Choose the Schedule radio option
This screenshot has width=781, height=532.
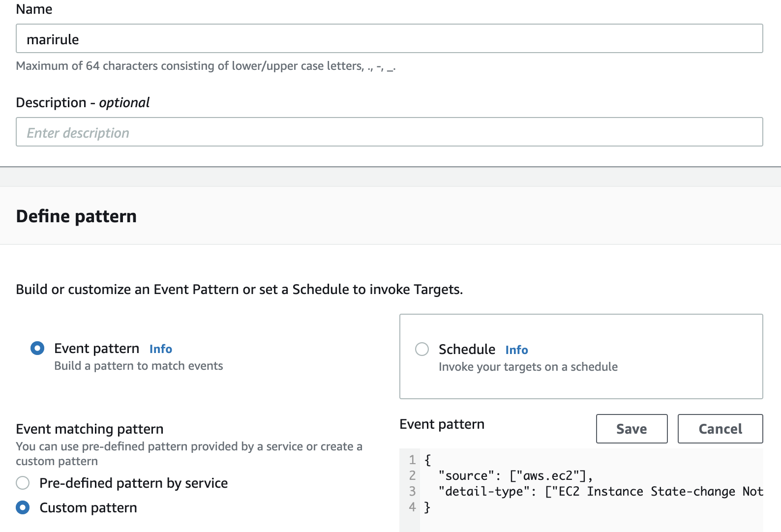pos(422,350)
